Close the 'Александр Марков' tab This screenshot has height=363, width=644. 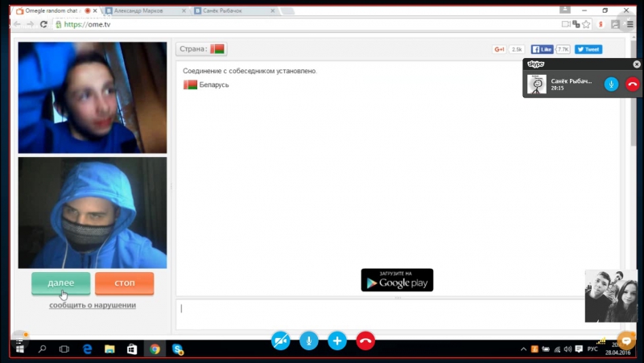(x=184, y=10)
